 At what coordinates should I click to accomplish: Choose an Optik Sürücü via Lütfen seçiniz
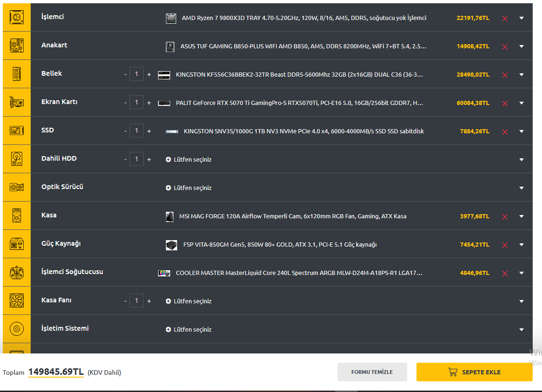click(189, 188)
